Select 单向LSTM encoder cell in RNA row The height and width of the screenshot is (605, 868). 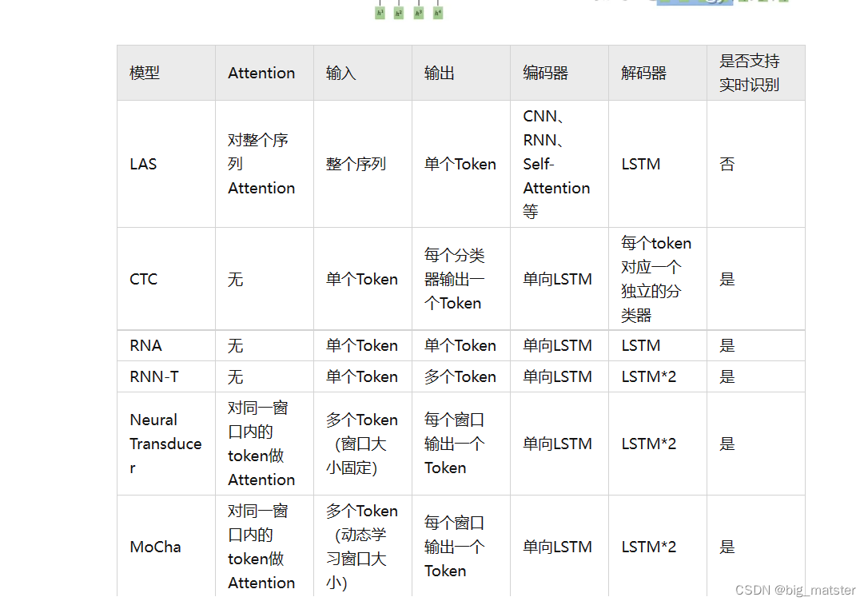559,346
